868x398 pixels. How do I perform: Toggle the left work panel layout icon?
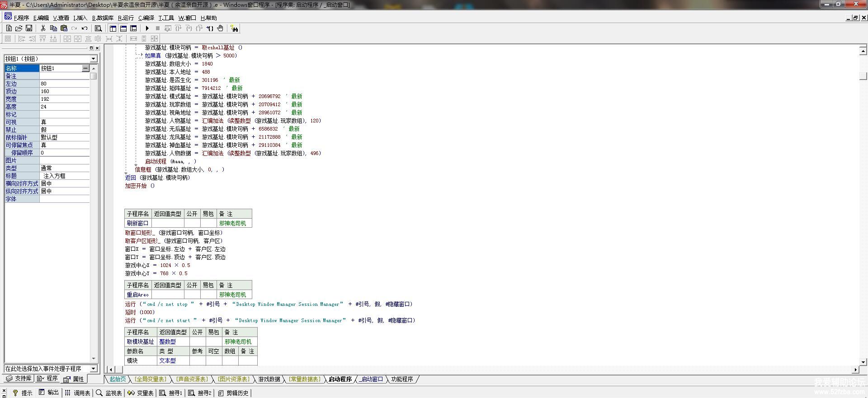pos(113,28)
